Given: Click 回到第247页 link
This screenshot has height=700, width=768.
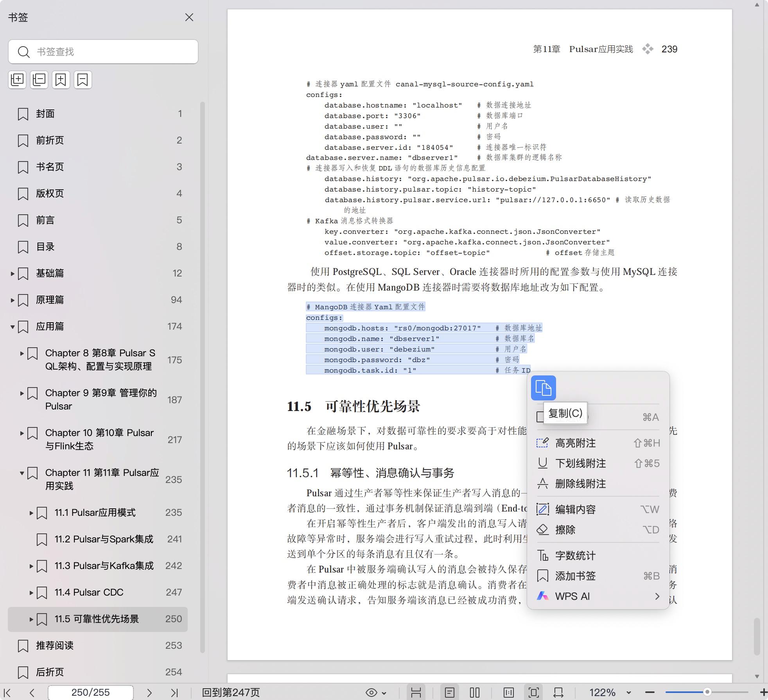Looking at the screenshot, I should pos(231,693).
